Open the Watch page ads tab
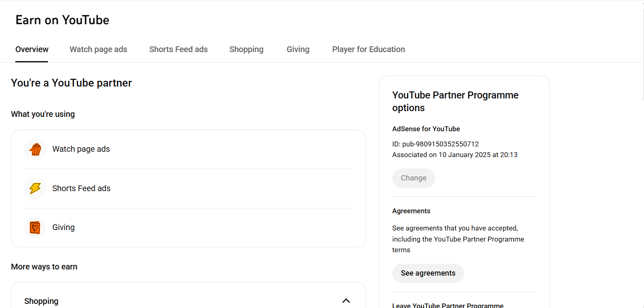Image resolution: width=644 pixels, height=308 pixels. click(98, 50)
